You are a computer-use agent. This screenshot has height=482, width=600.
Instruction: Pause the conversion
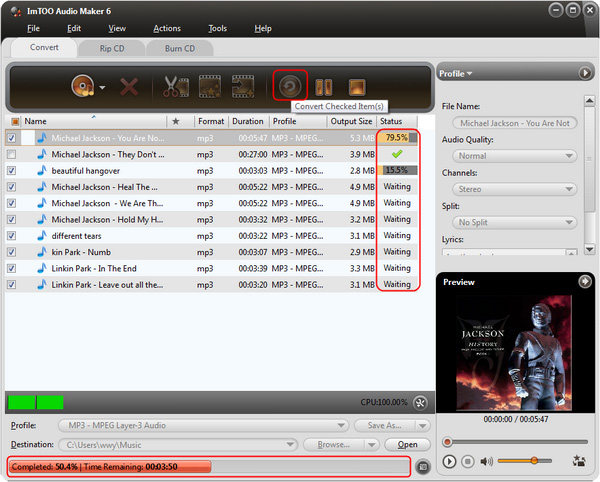(323, 87)
